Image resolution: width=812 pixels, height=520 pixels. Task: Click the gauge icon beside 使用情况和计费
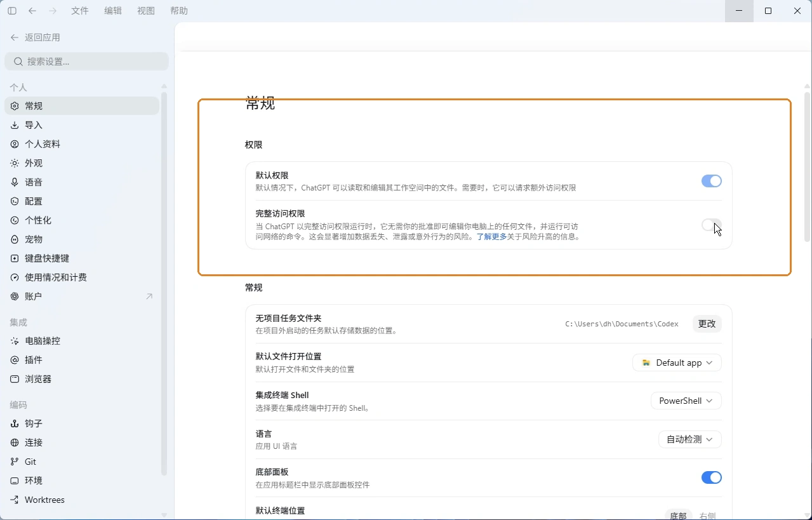(x=15, y=277)
